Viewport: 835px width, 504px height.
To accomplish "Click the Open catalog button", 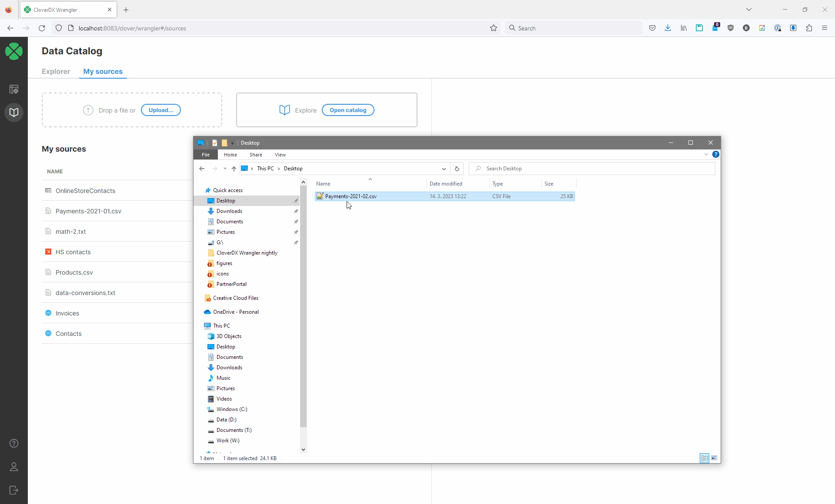I will click(348, 110).
